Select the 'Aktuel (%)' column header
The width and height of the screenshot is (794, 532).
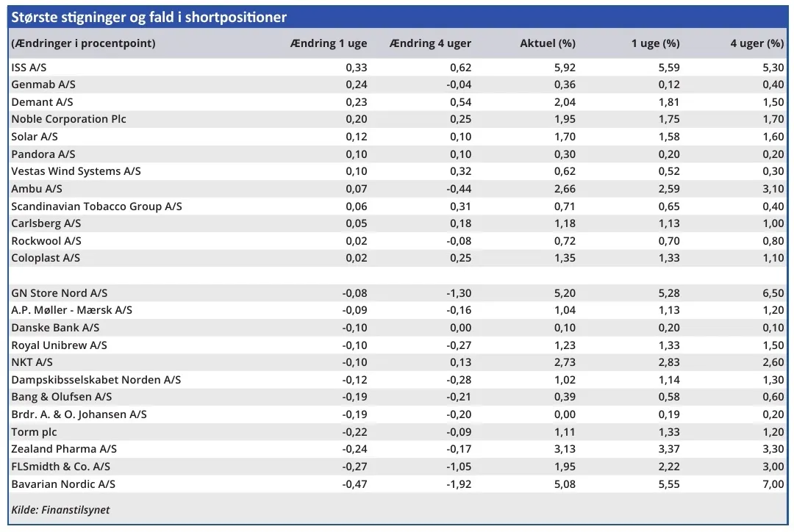(547, 43)
